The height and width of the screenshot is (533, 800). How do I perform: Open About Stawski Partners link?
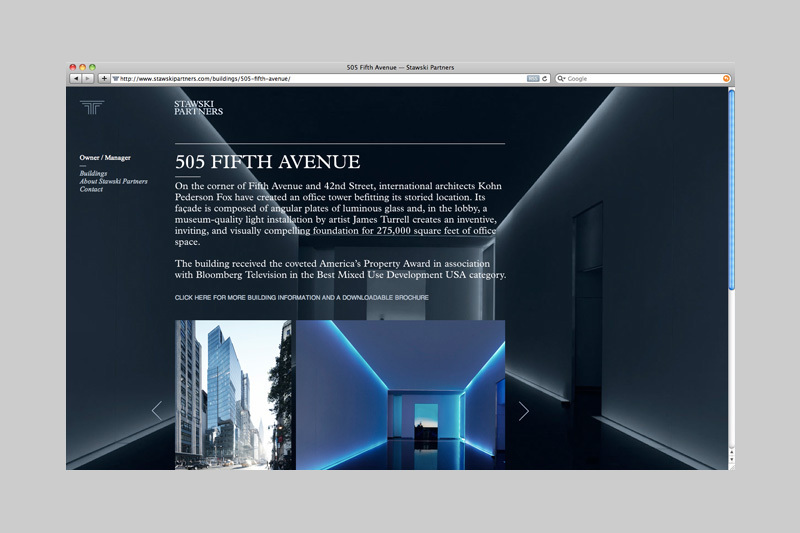[x=113, y=181]
